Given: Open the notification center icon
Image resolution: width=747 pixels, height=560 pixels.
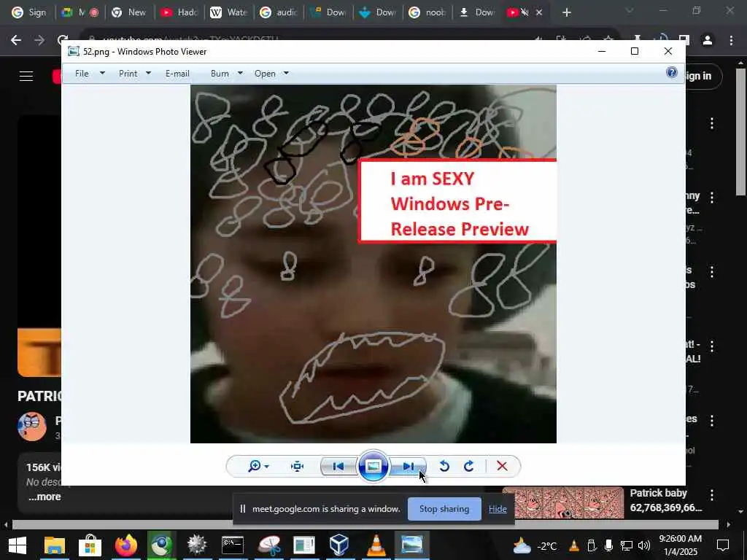Looking at the screenshot, I should [x=723, y=545].
